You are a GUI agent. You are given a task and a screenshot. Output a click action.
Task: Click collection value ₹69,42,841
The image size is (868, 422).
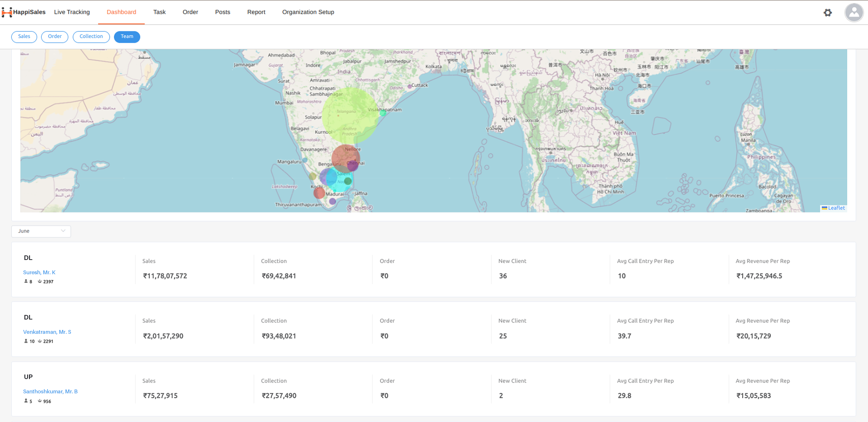tap(279, 276)
